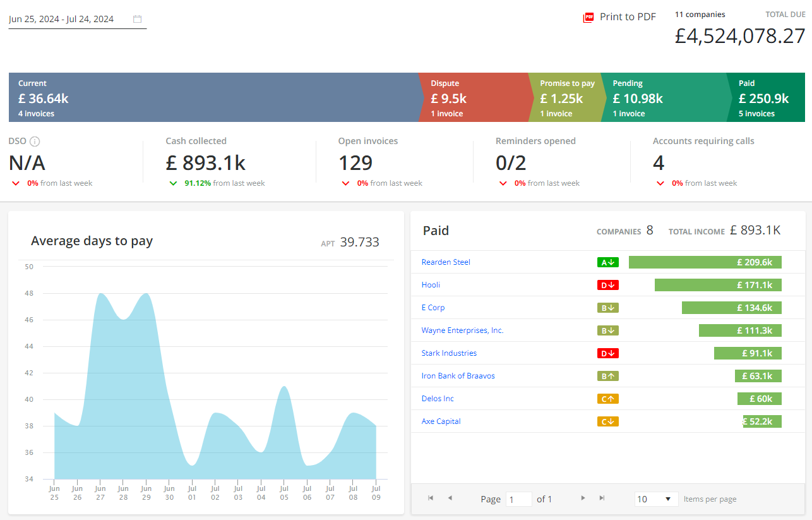
Task: Click E Corp's £134.6k income bar
Action: pyautogui.click(x=731, y=308)
